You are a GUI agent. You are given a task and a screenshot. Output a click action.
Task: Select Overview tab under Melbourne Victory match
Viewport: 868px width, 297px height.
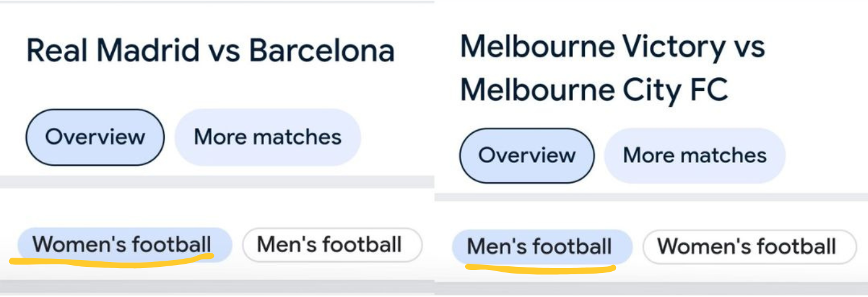(x=526, y=156)
